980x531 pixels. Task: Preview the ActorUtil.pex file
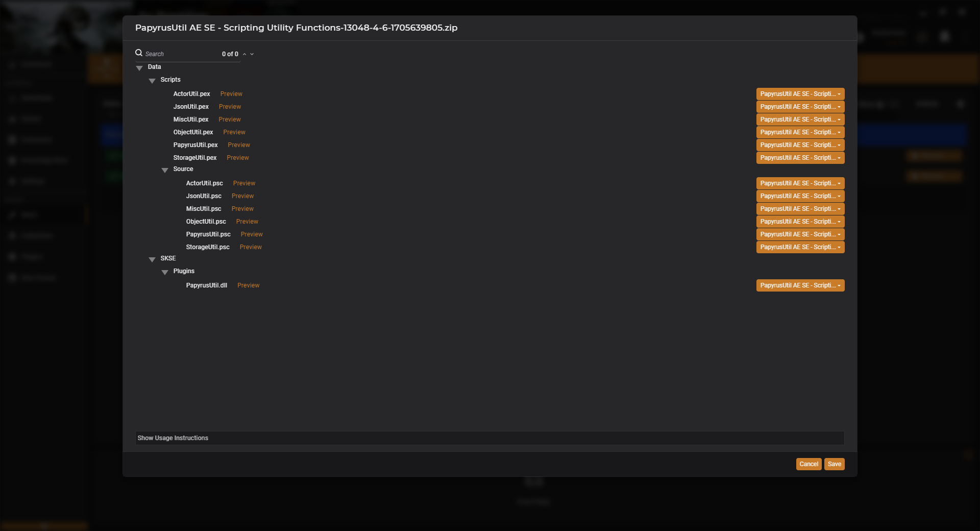(231, 94)
